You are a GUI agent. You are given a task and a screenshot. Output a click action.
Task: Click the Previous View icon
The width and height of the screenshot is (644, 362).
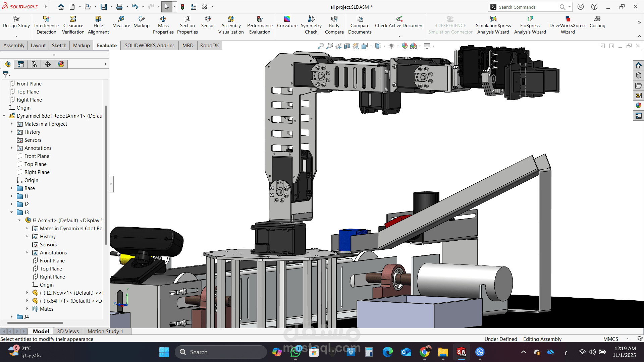click(338, 46)
